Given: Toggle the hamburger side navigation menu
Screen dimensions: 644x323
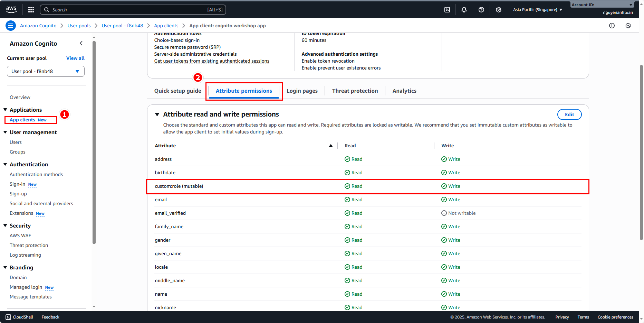Looking at the screenshot, I should (11, 26).
